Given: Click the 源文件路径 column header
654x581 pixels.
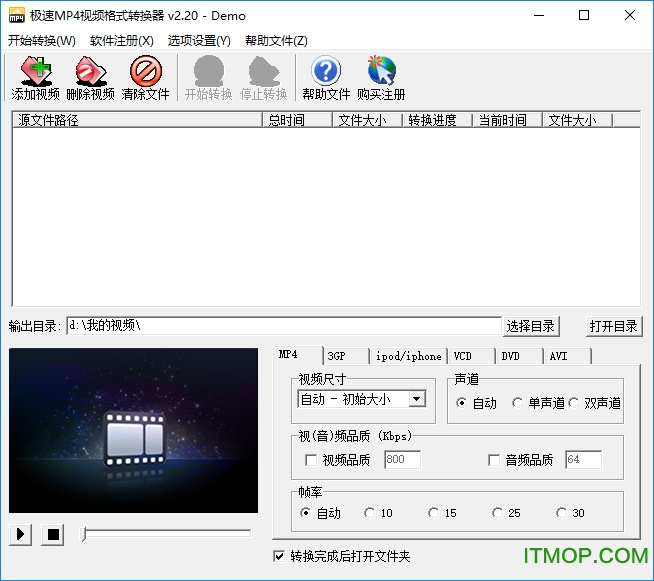Looking at the screenshot, I should coord(138,120).
